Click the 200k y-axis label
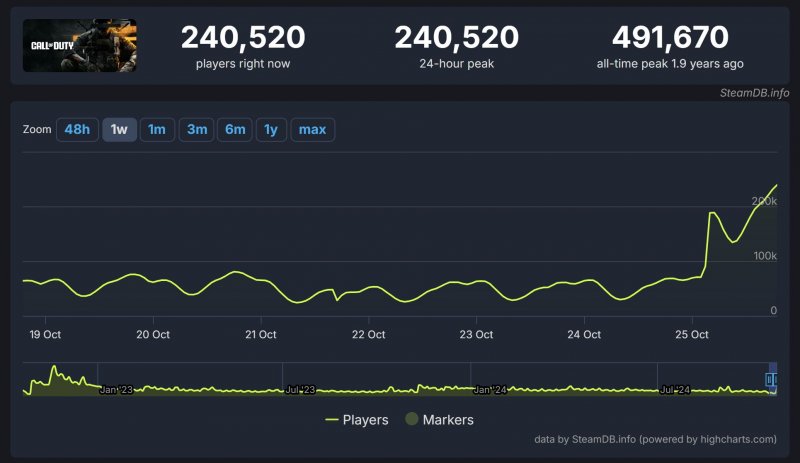The image size is (800, 463). pyautogui.click(x=764, y=201)
